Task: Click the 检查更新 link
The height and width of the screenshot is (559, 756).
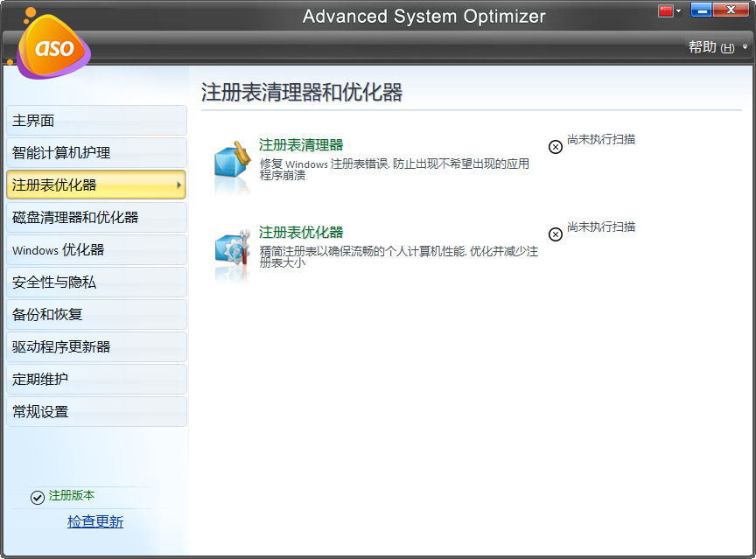Action: [x=95, y=521]
